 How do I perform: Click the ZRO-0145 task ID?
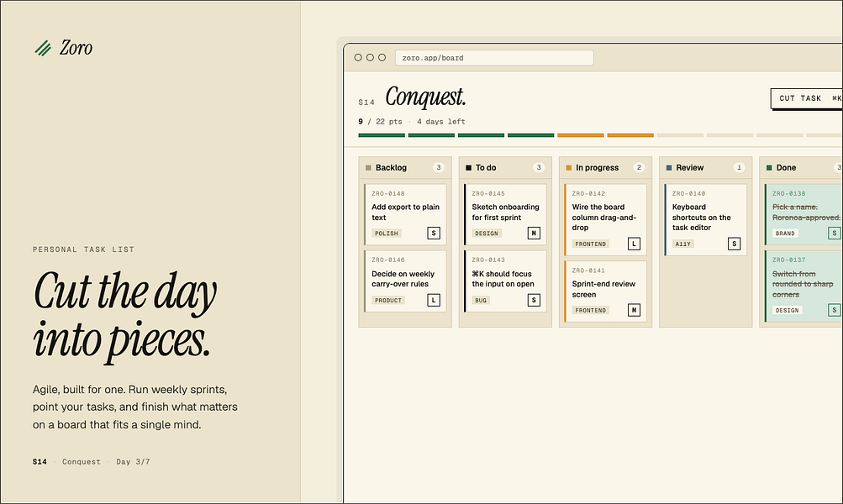coord(488,193)
